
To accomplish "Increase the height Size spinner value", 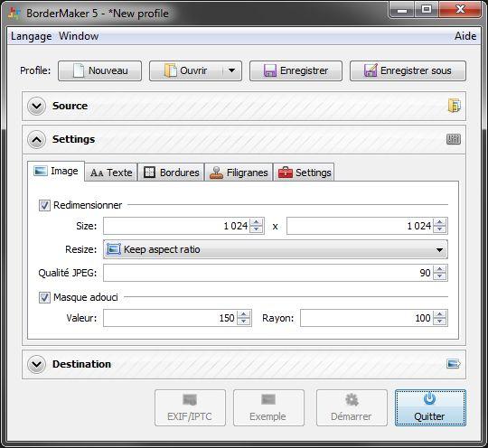I will point(440,222).
